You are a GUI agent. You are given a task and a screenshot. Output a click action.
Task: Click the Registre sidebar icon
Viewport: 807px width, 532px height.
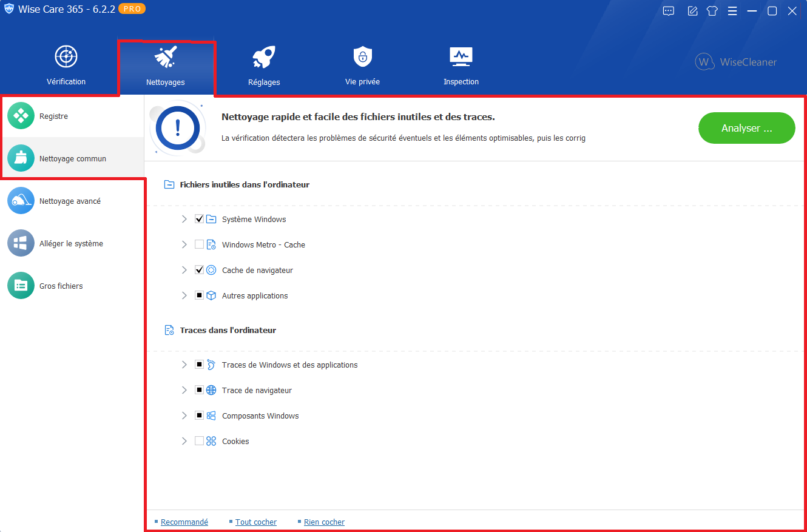[21, 116]
